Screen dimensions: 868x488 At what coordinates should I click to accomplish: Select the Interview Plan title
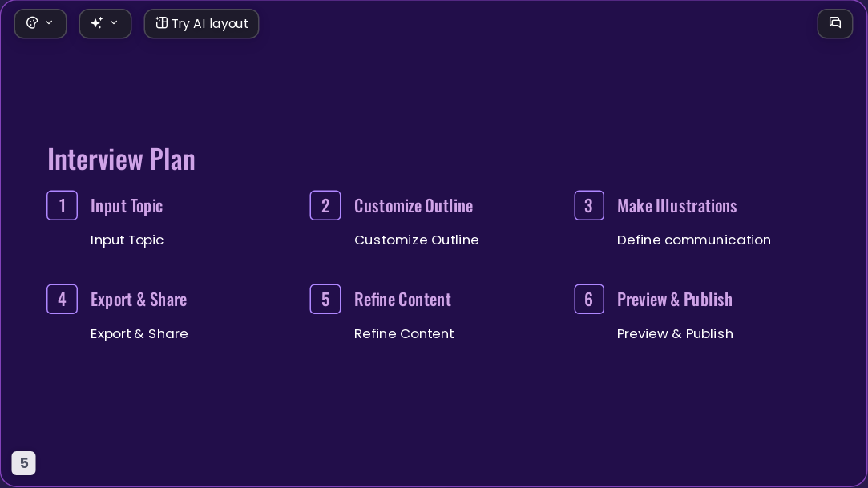point(121,159)
